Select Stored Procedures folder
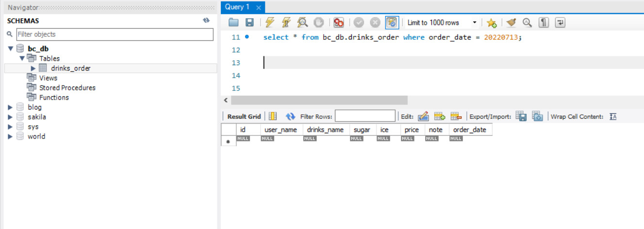Viewport: 644px width, 229px height. [67, 88]
